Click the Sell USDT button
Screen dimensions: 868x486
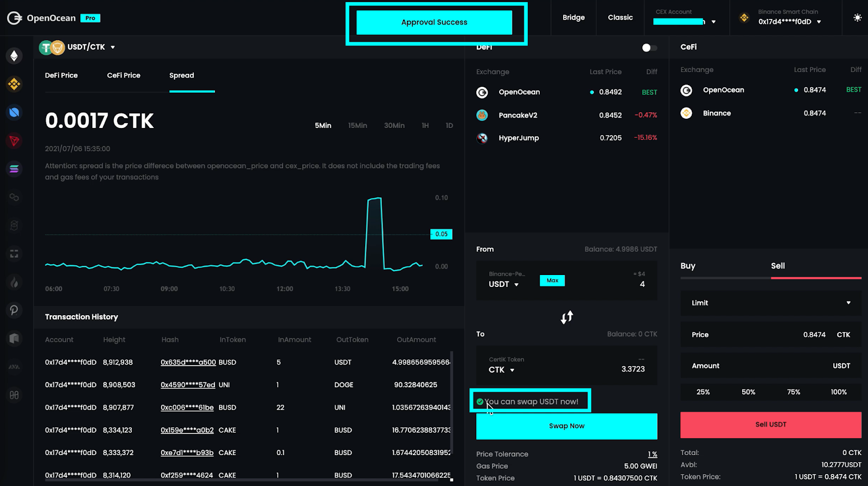[771, 425]
